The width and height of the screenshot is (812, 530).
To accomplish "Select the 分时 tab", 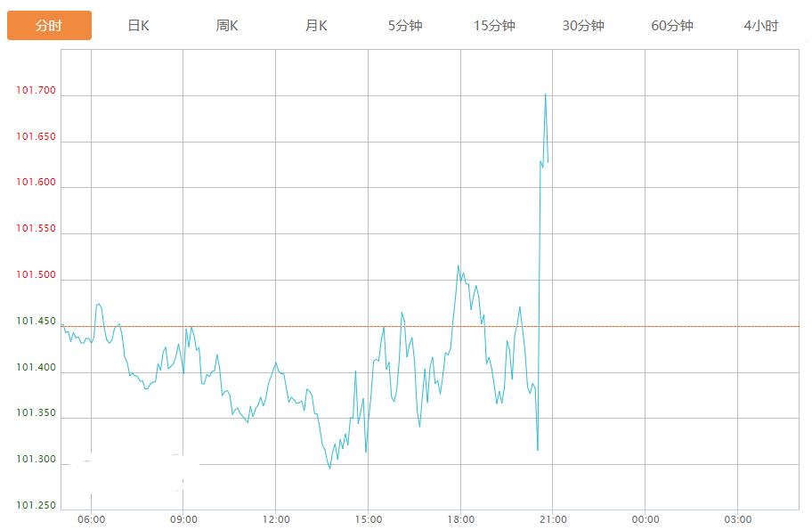I will point(49,26).
